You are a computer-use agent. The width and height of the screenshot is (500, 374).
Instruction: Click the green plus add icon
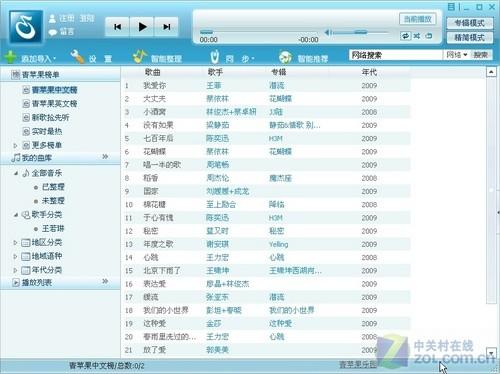[10, 58]
